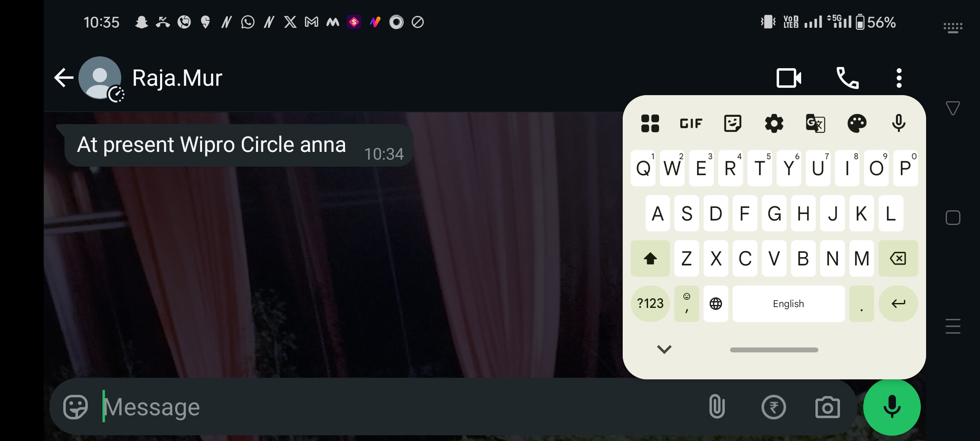The image size is (980, 441).
Task: Open camera from message bar
Action: 827,407
